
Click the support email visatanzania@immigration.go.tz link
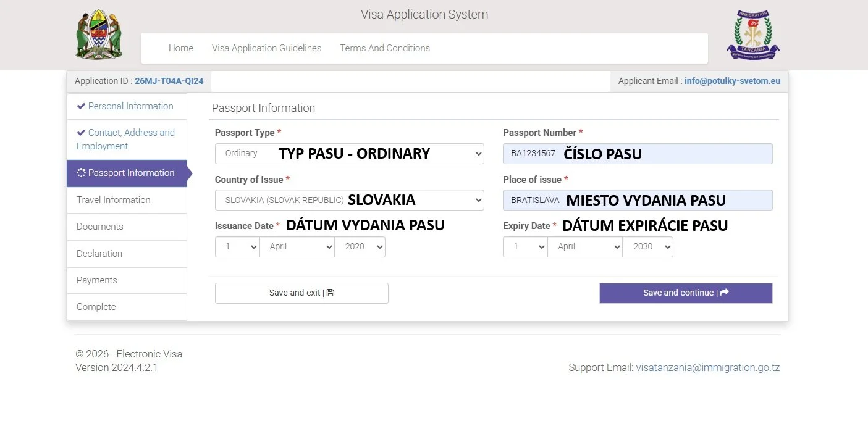[708, 368]
